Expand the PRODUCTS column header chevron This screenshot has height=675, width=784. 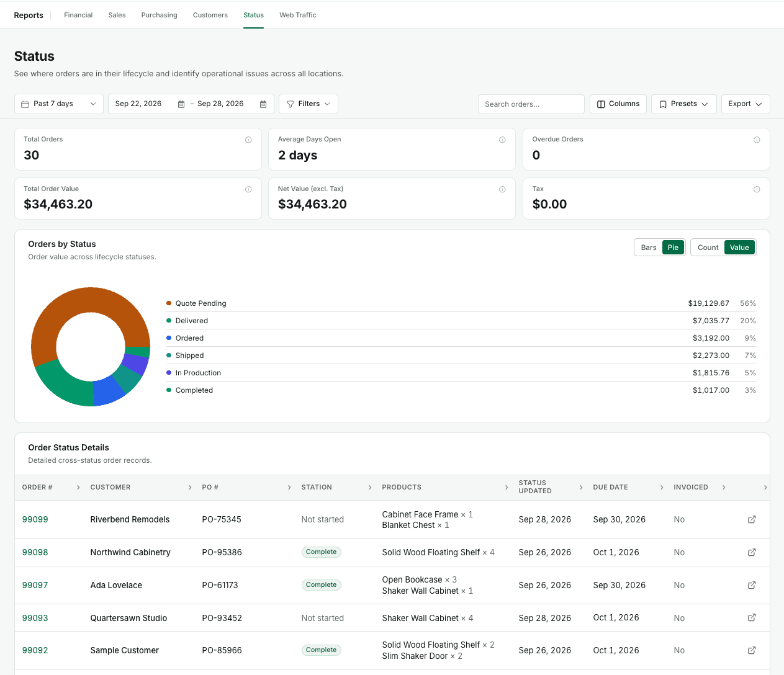(x=507, y=488)
